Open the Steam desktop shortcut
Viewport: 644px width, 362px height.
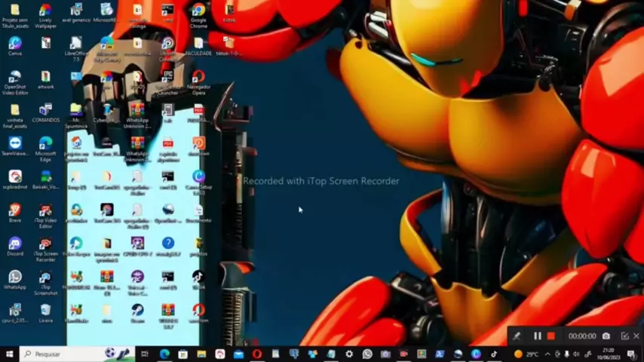(x=137, y=314)
